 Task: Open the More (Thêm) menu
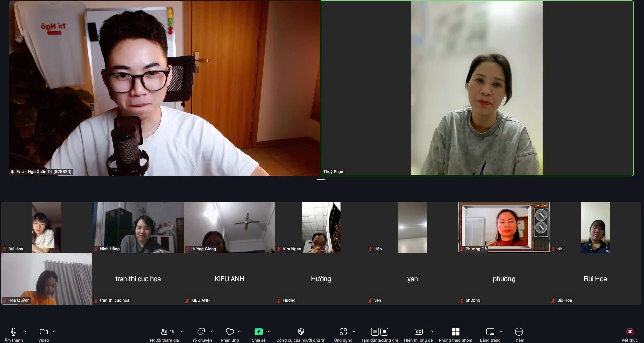(519, 332)
